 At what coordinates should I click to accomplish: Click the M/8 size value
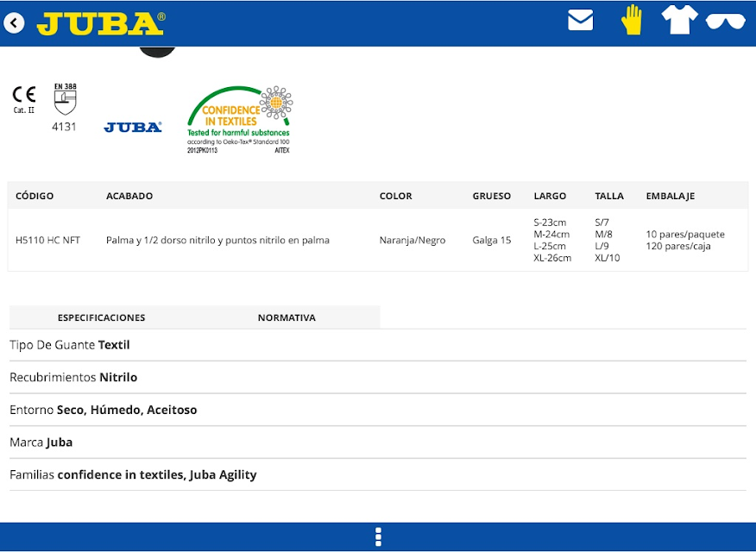pos(603,234)
